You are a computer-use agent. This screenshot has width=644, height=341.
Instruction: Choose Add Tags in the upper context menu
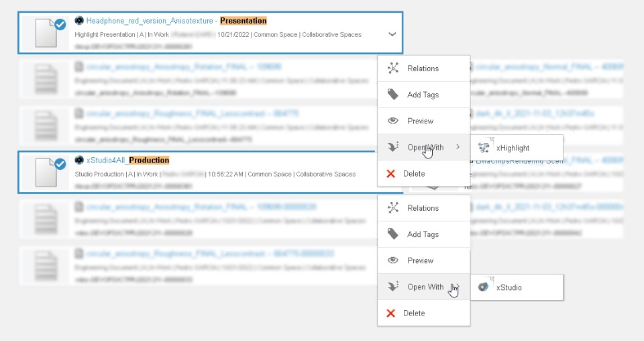(x=423, y=95)
